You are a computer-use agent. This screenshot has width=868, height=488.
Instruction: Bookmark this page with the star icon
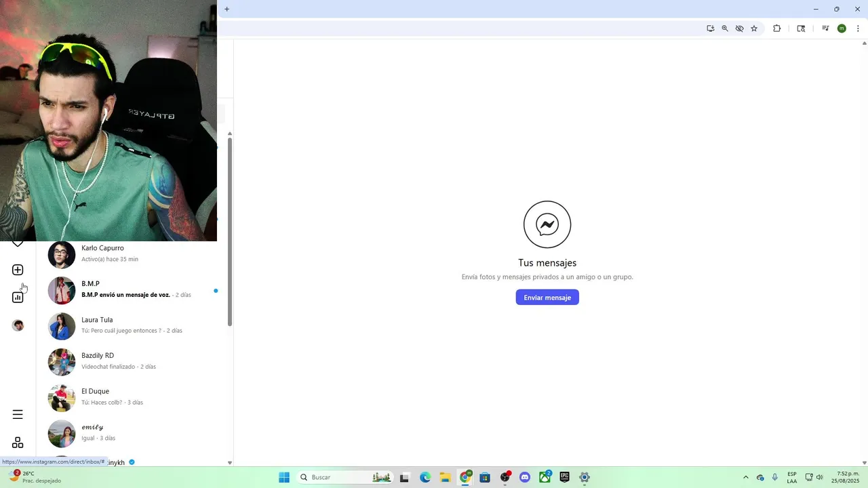[x=754, y=28]
